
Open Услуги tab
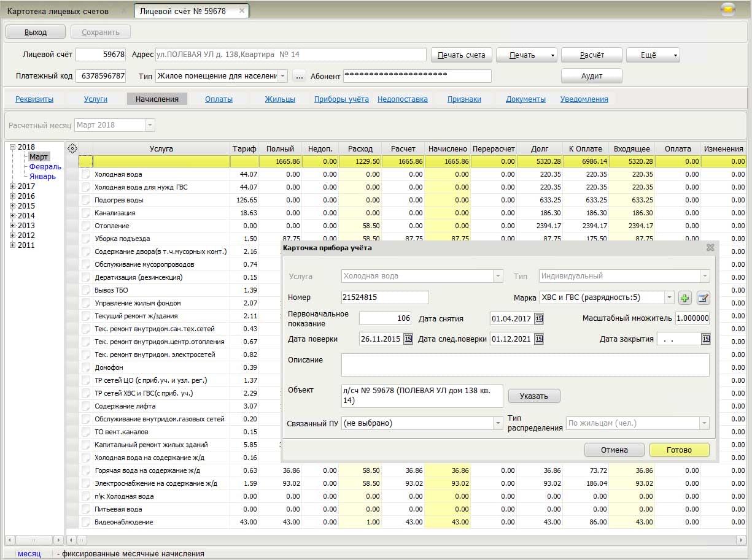click(96, 99)
